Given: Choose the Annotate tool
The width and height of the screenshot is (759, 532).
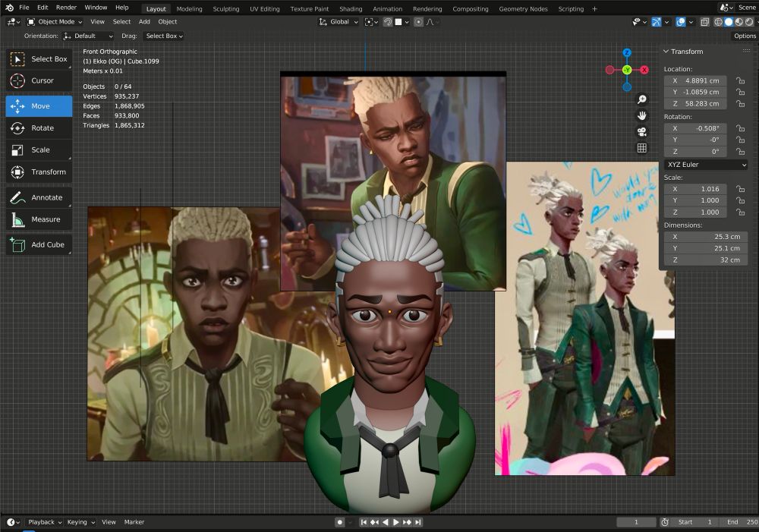Looking at the screenshot, I should [x=39, y=197].
